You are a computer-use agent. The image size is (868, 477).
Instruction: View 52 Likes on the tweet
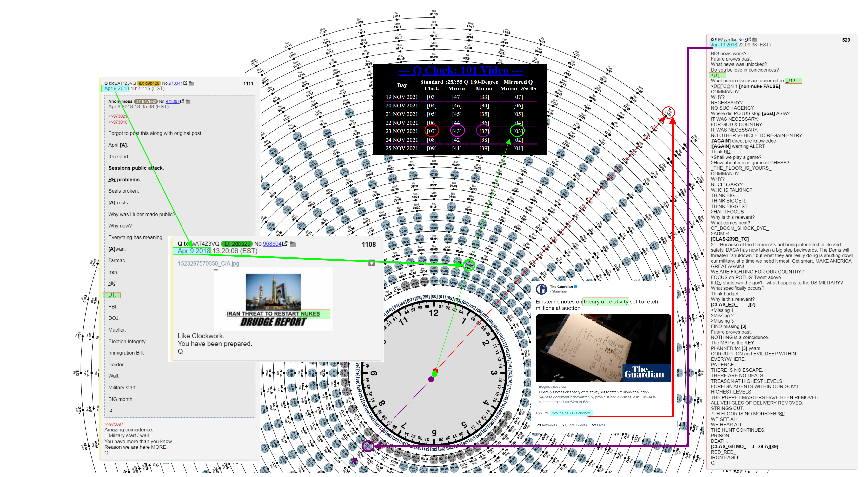coord(598,425)
